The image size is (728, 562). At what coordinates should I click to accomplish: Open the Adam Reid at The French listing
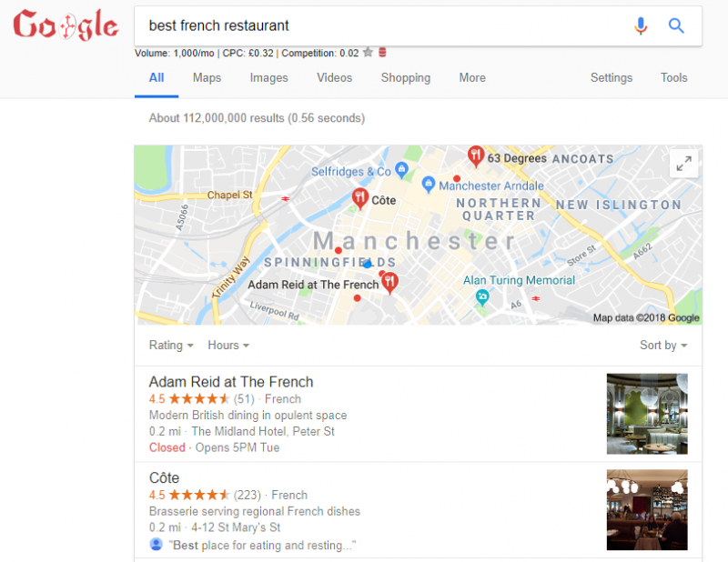coord(231,382)
